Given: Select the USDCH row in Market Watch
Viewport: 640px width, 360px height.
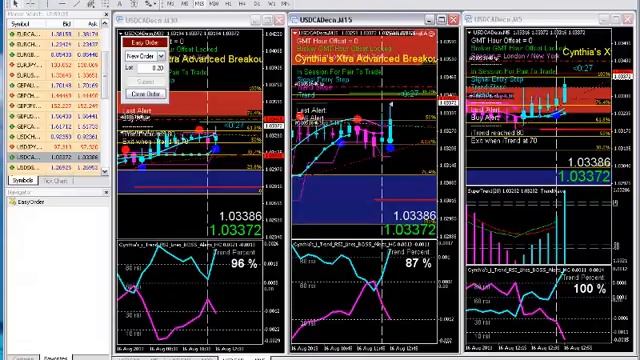Looking at the screenshot, I should (x=54, y=137).
